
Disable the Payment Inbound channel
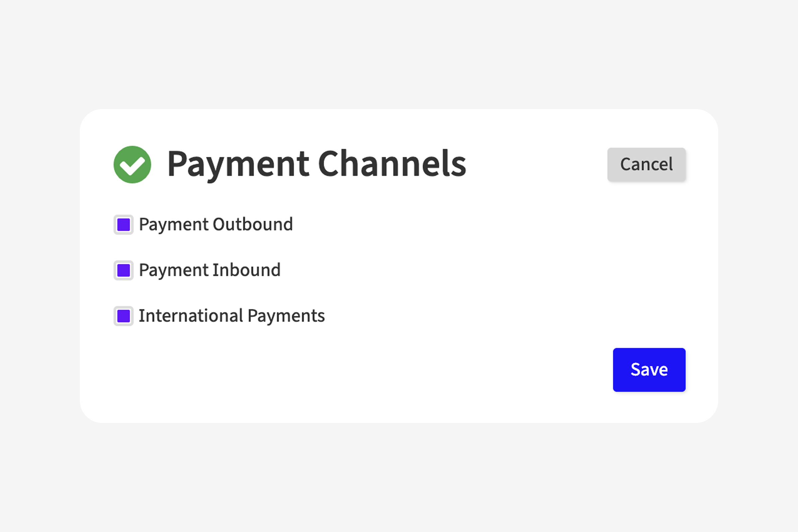(123, 270)
